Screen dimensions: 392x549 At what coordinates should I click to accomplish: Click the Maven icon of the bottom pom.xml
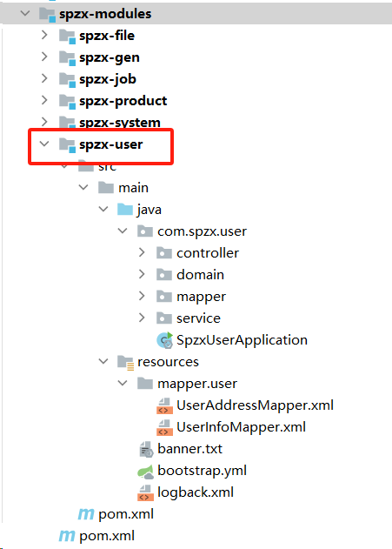66,536
